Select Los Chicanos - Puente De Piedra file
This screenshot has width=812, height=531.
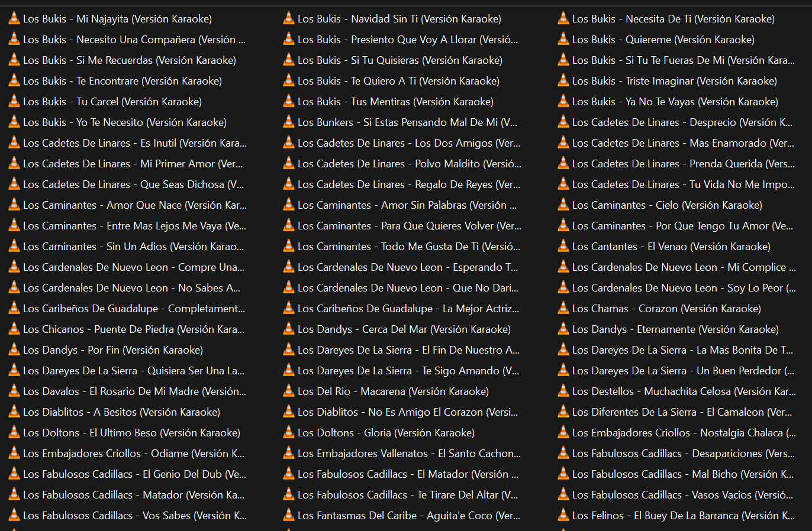coord(133,329)
